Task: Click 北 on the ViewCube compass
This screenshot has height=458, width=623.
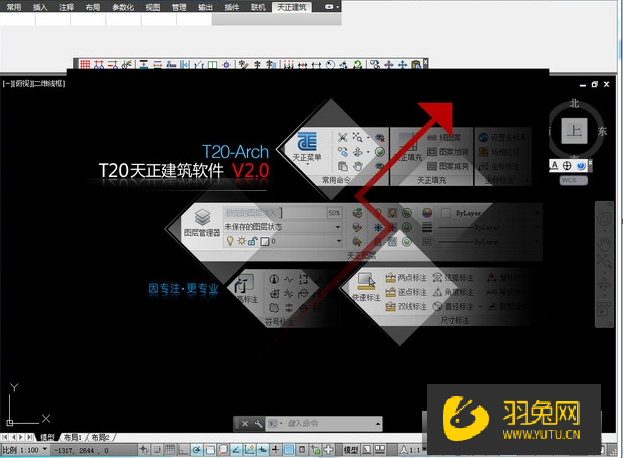Action: click(x=575, y=104)
